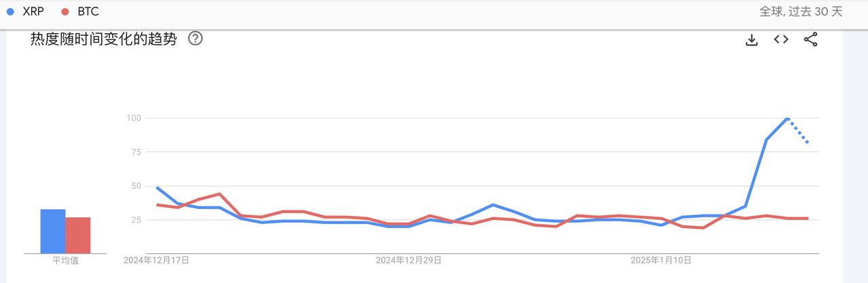This screenshot has height=283, width=868.
Task: Click the 100 value on the y-axis
Action: (x=132, y=118)
